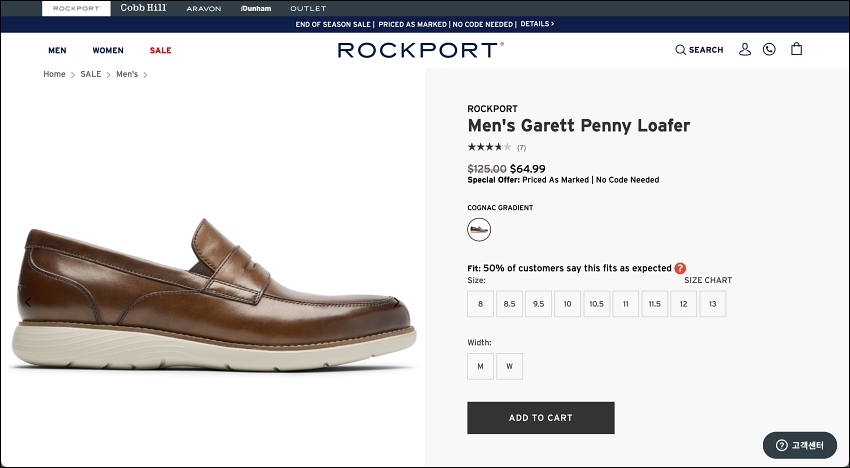The width and height of the screenshot is (850, 468).
Task: Select the Cognac Gradient color swatch
Action: coord(479,229)
